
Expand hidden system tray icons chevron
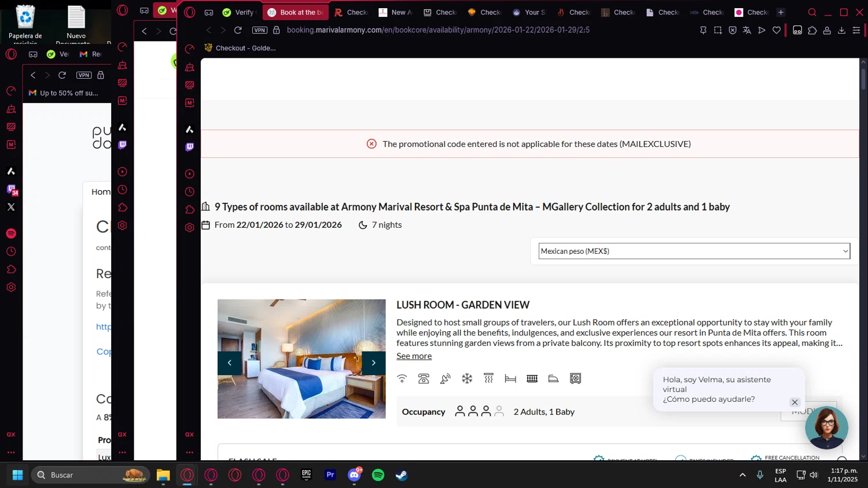coord(742,475)
